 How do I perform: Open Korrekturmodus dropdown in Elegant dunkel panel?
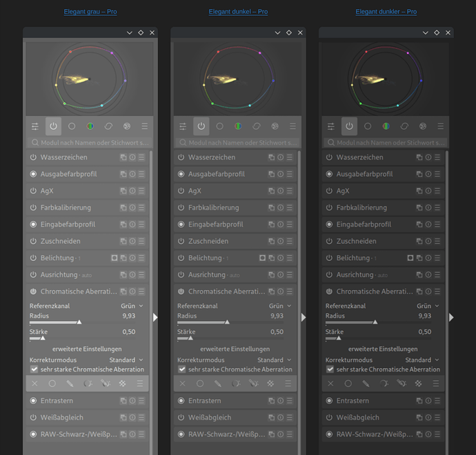coord(274,360)
